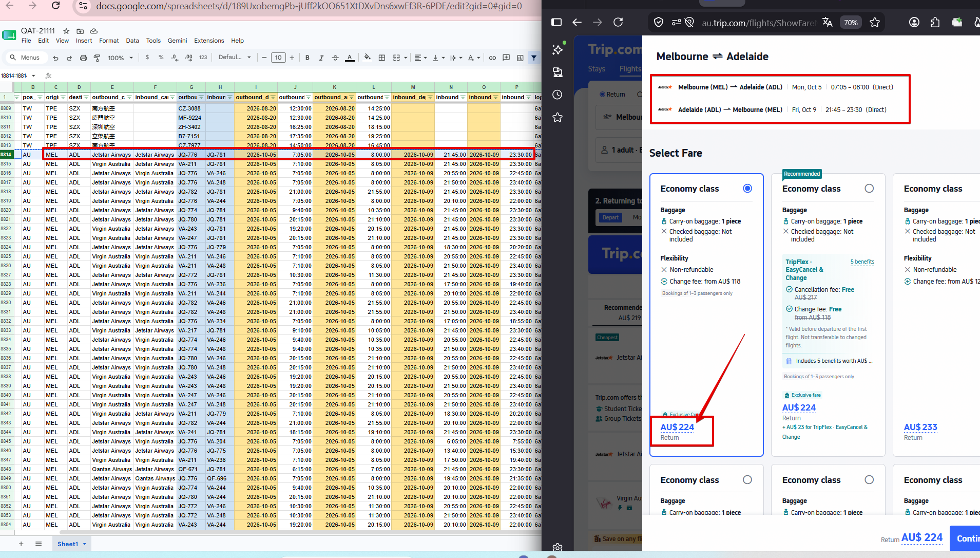Image resolution: width=980 pixels, height=558 pixels.
Task: Apply percent format in Sheets toolbar
Action: coord(161,58)
